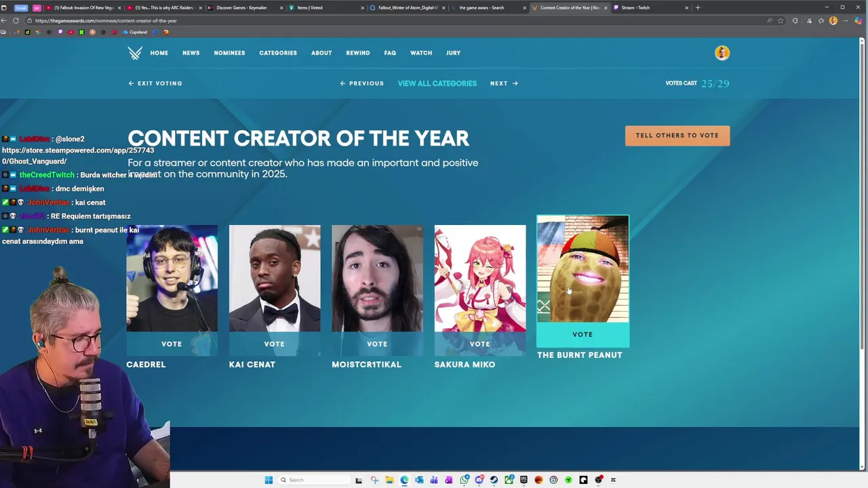Open the Snipping Tool taskbar icon
Viewport: 868px width, 488px height.
coord(374,480)
